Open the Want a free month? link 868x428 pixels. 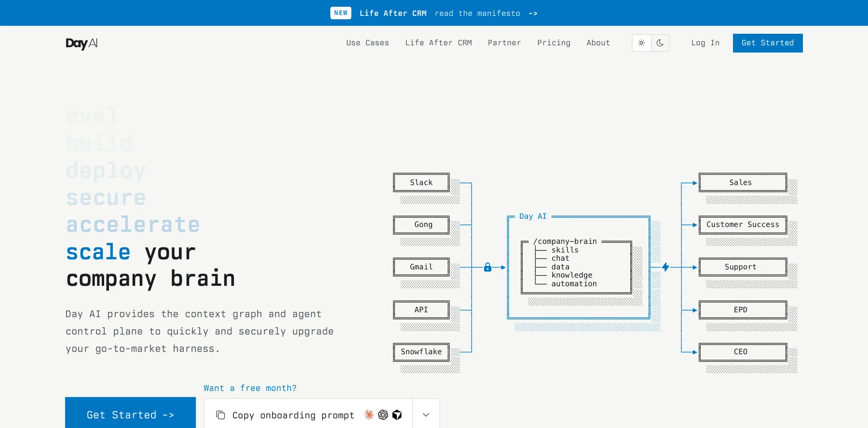click(x=250, y=388)
